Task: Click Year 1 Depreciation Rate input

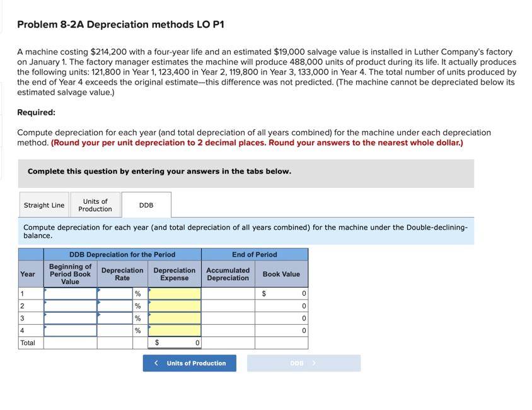Action: tap(115, 293)
